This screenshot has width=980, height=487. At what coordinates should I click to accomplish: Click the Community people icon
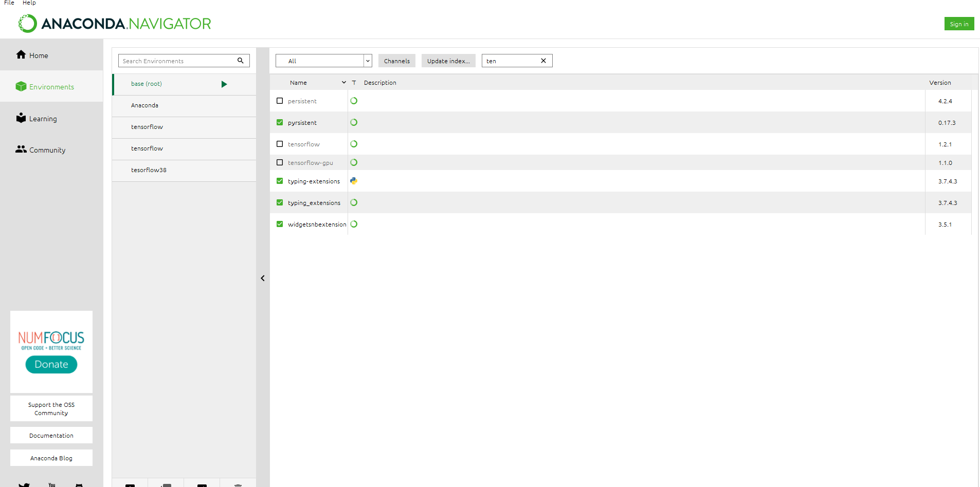click(x=21, y=149)
